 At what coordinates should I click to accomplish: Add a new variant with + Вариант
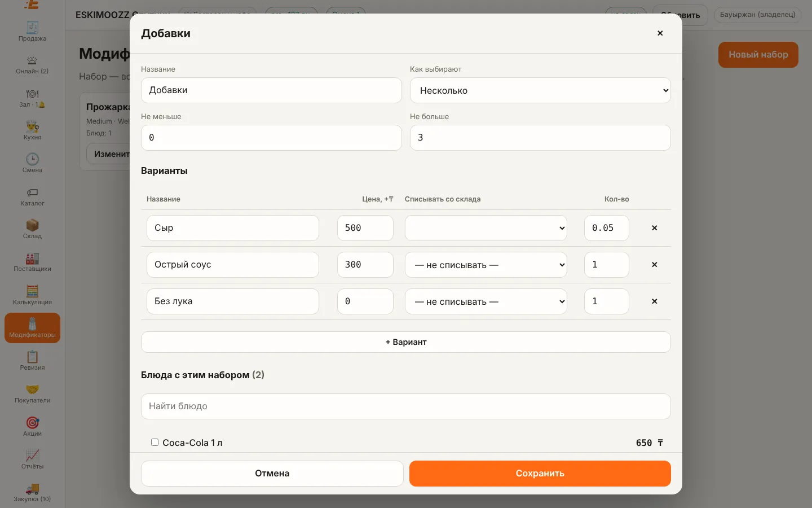pos(406,342)
